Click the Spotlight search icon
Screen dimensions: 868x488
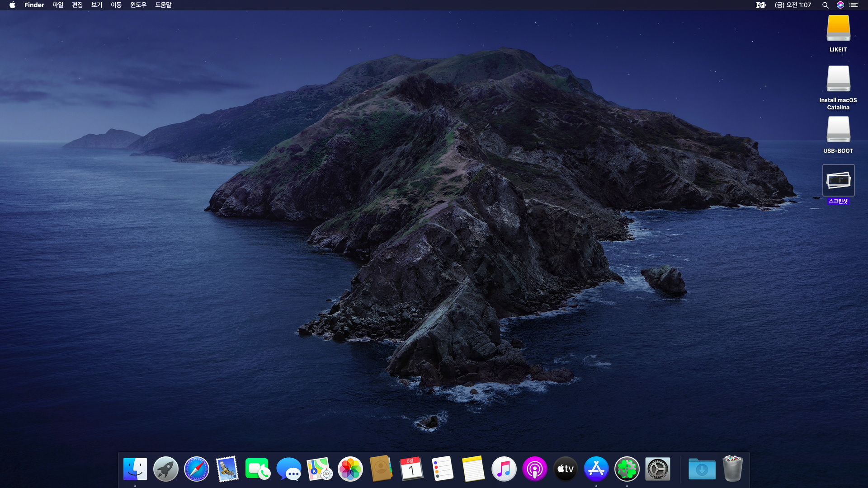825,5
